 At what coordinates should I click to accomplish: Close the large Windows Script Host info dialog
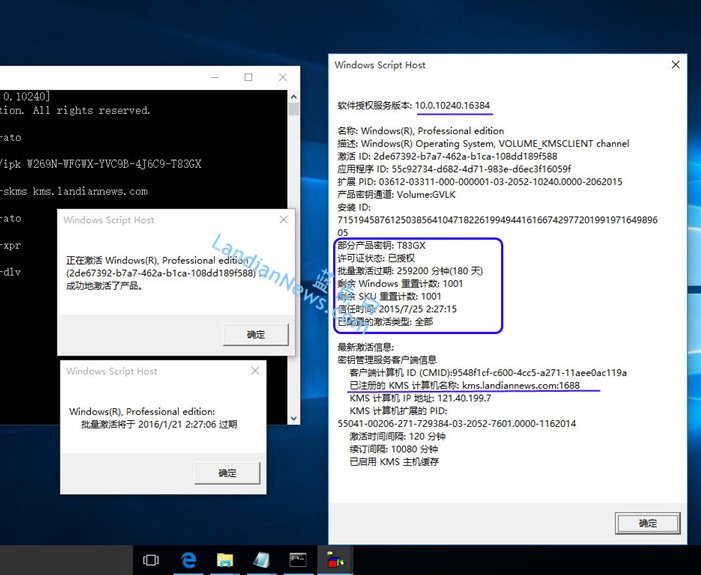coord(676,65)
